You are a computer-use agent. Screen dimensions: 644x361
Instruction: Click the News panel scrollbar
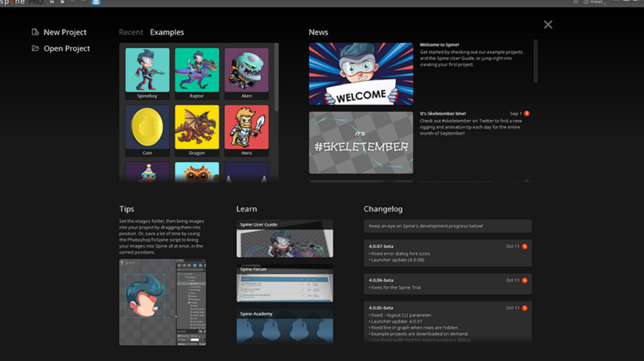coord(535,61)
